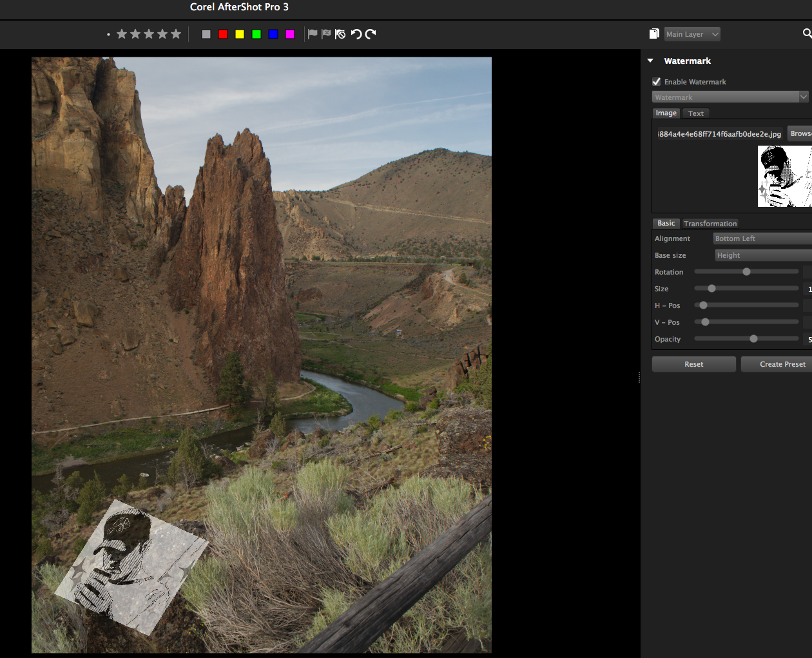Tag the image with the green label

point(256,34)
